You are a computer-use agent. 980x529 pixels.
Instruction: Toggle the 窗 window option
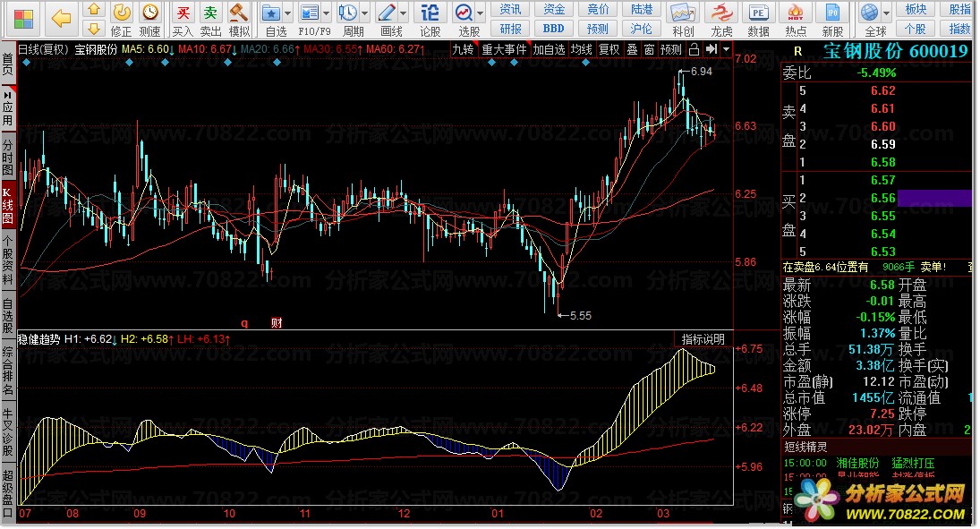(650, 48)
